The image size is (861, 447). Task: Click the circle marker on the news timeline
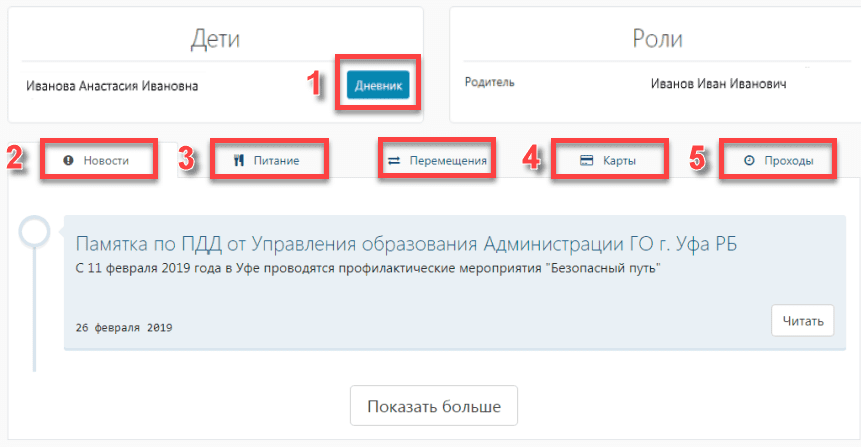click(35, 232)
